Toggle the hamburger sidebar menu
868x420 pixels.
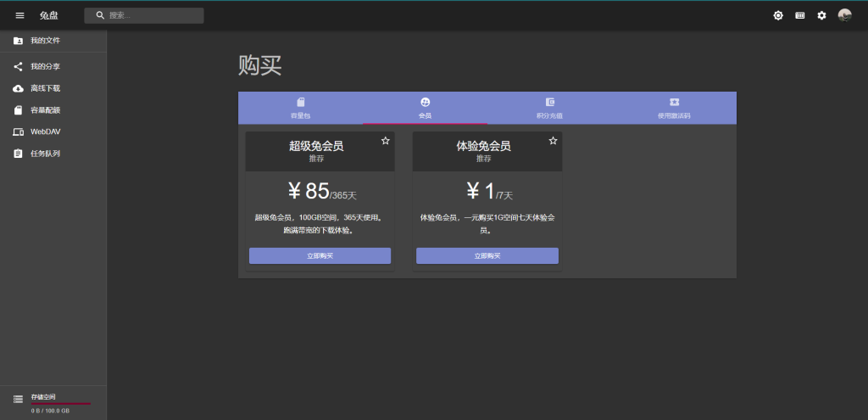pos(20,15)
